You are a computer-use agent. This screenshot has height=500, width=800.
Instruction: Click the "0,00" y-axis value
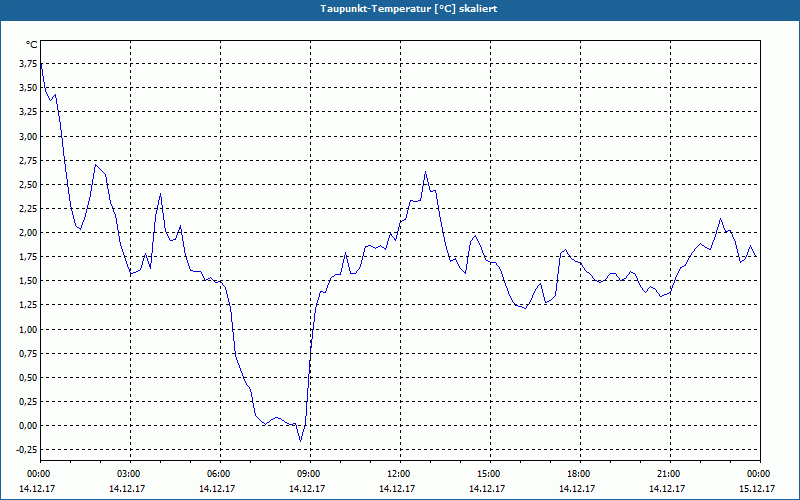pos(29,426)
